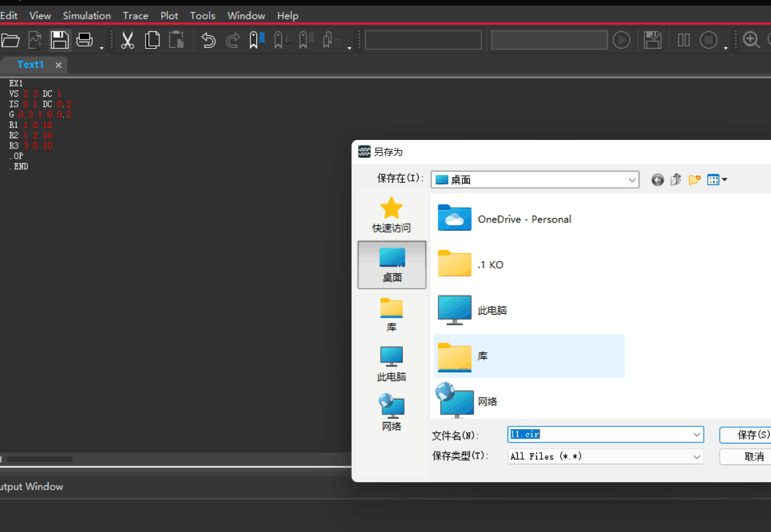
Task: Click the Copy toolbar icon
Action: pos(152,40)
